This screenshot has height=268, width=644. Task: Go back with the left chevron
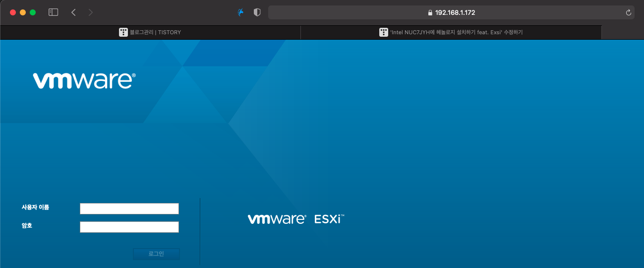pos(73,12)
